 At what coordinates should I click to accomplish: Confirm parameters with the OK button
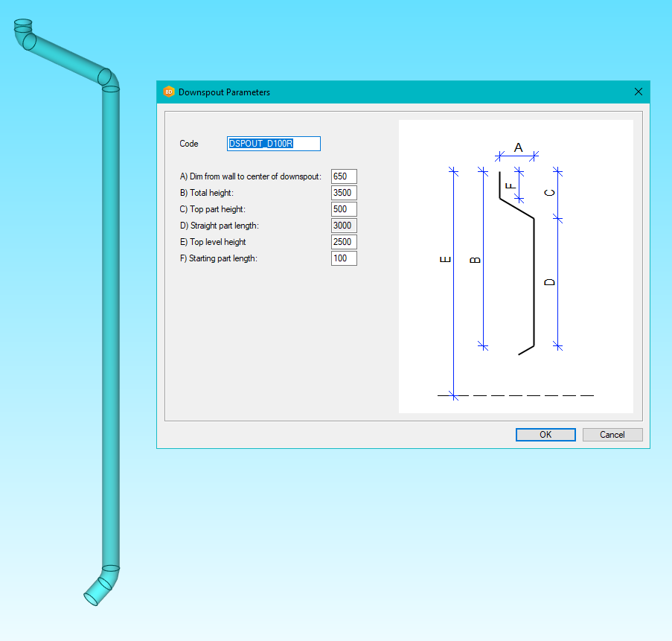pyautogui.click(x=545, y=435)
